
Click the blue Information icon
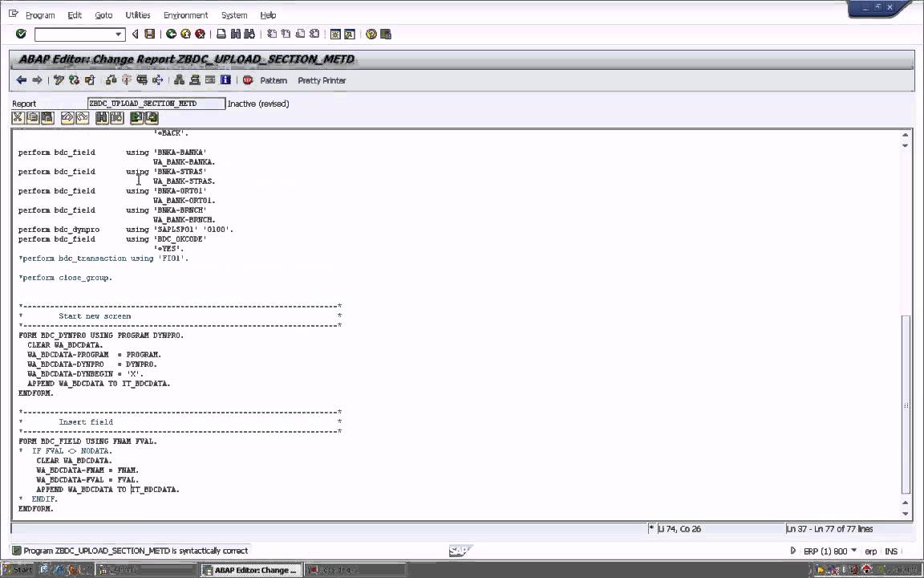[x=225, y=80]
